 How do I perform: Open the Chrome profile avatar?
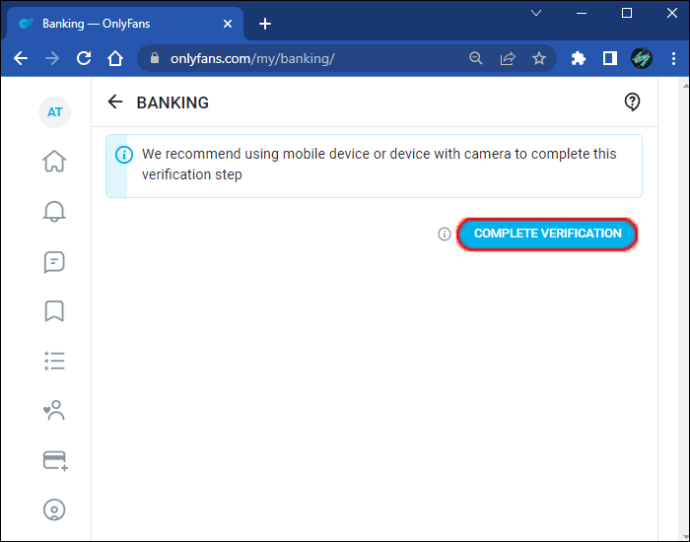[642, 58]
